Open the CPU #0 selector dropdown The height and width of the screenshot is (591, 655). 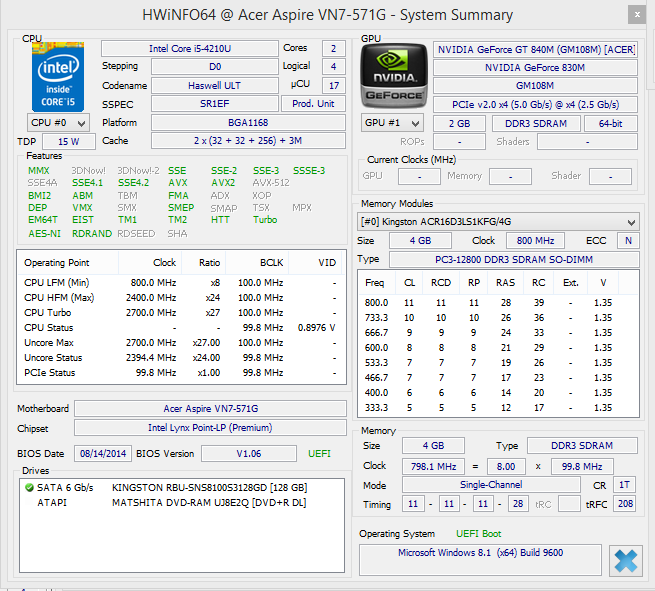(58, 123)
